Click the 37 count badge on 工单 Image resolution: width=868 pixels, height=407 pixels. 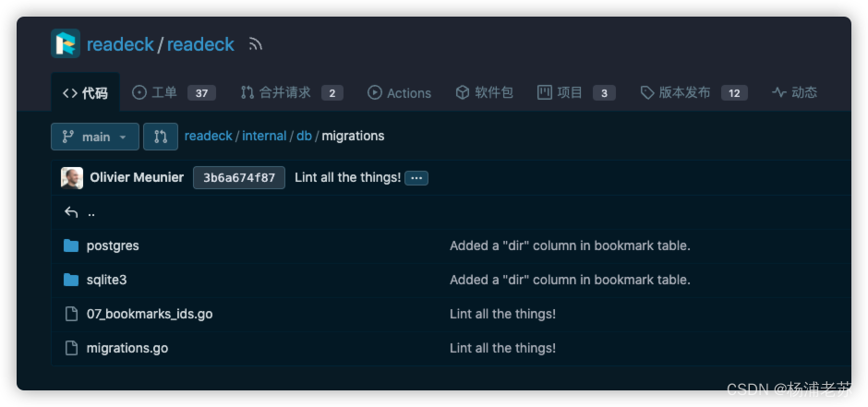tap(201, 93)
